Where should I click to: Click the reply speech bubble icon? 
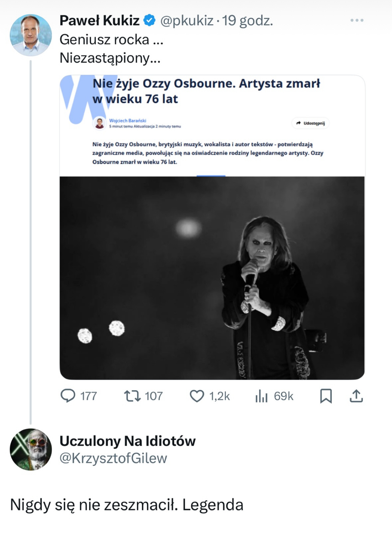click(x=68, y=396)
